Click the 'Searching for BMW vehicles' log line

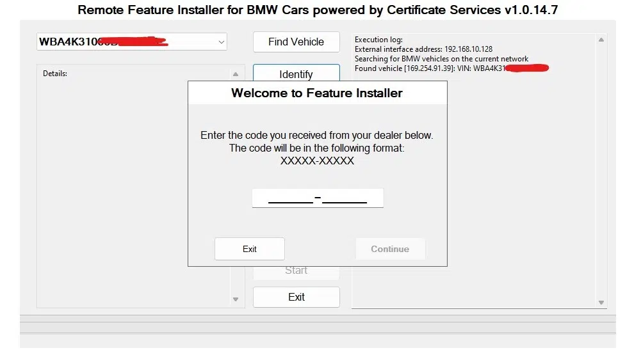coord(441,59)
